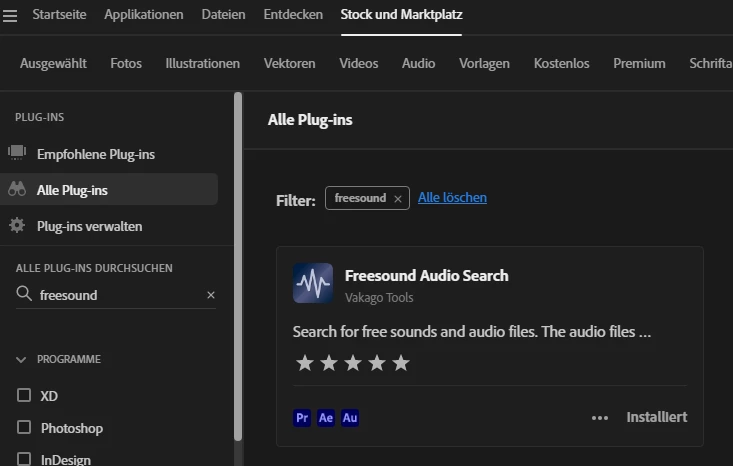
Task: Click the Alle Plug-ins page heading
Action: coord(310,120)
